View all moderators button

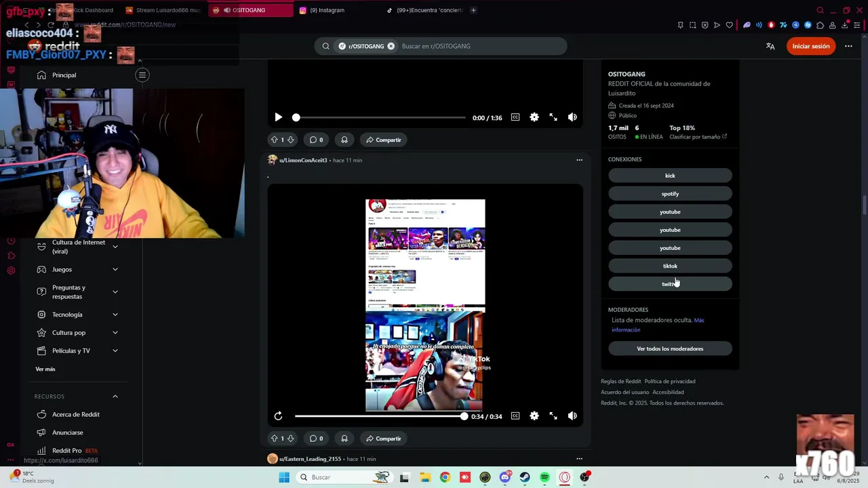(x=670, y=349)
